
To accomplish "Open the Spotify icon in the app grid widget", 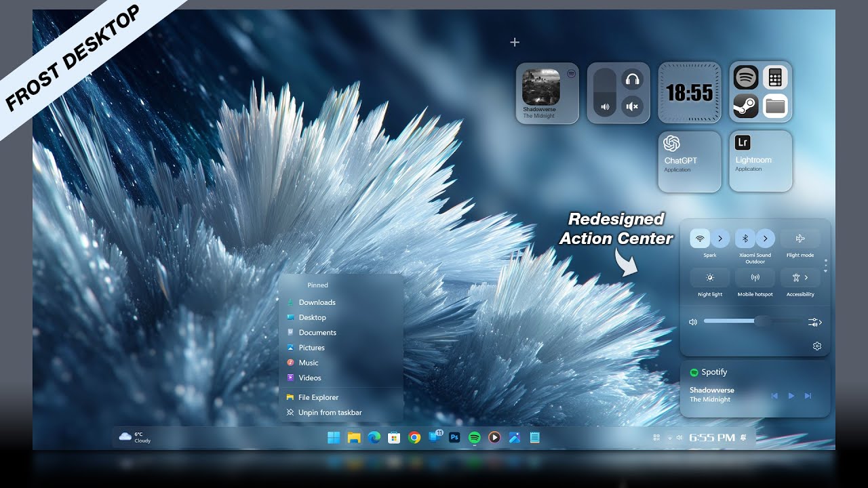I will [x=746, y=77].
